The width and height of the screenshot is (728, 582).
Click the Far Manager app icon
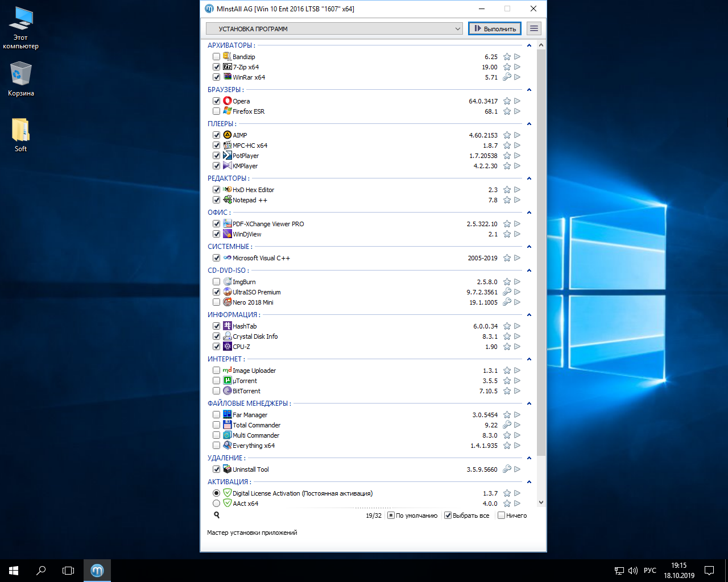(x=227, y=414)
